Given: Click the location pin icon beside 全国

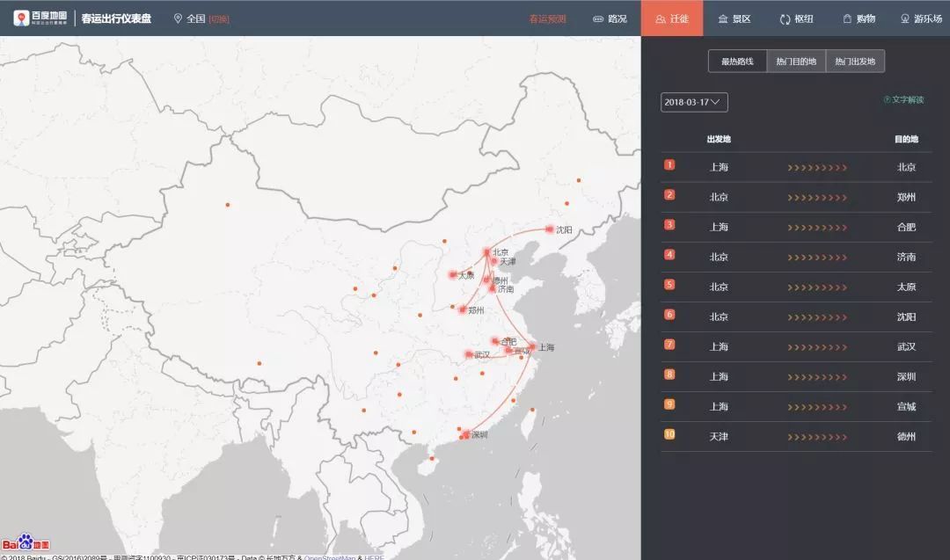Looking at the screenshot, I should [x=179, y=18].
